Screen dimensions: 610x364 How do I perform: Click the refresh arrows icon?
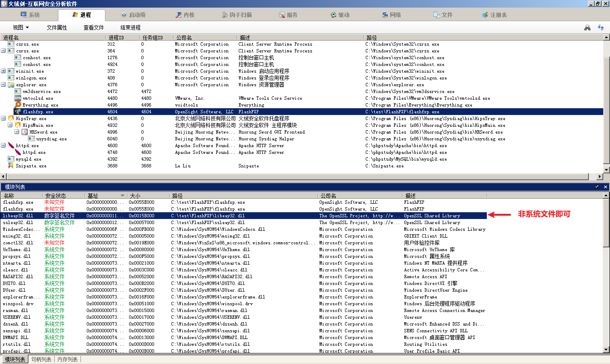pos(601,27)
